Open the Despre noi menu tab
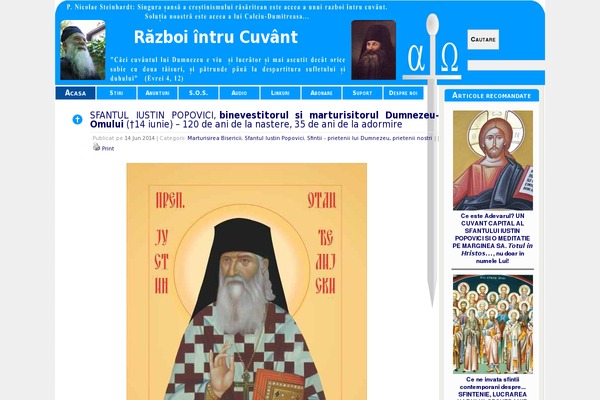The height and width of the screenshot is (400, 600). [x=403, y=93]
